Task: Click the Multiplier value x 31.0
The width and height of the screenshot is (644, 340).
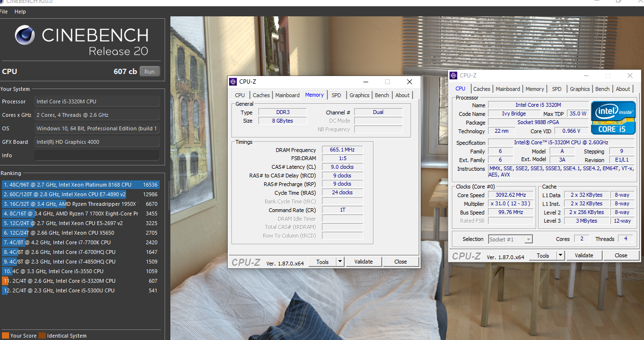Action: (510, 204)
